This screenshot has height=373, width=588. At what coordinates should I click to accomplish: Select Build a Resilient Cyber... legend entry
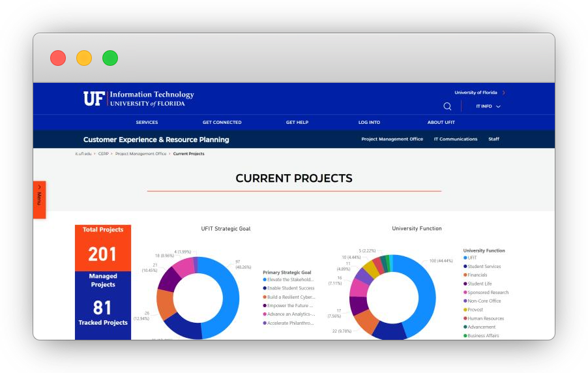tap(289, 297)
